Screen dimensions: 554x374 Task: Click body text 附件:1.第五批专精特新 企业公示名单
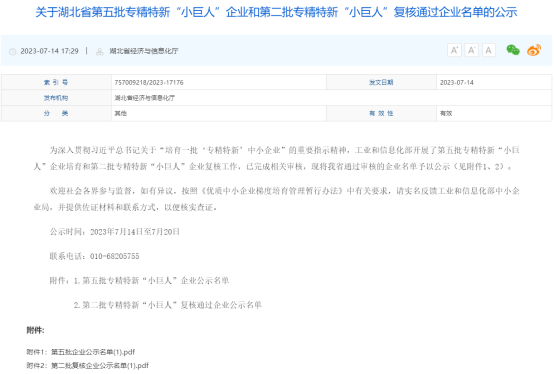(139, 280)
